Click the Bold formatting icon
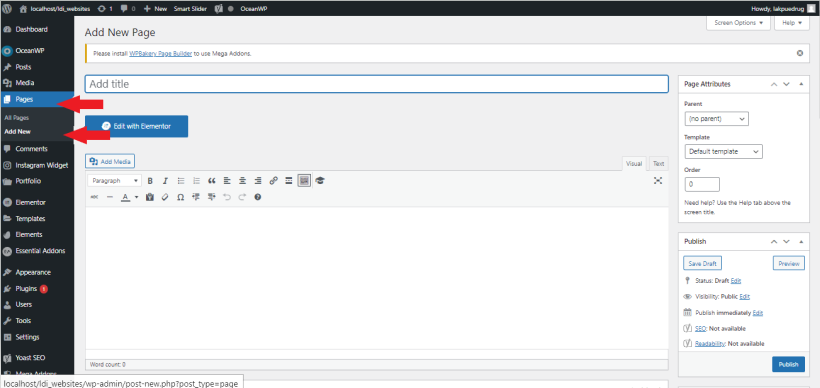 tap(150, 181)
